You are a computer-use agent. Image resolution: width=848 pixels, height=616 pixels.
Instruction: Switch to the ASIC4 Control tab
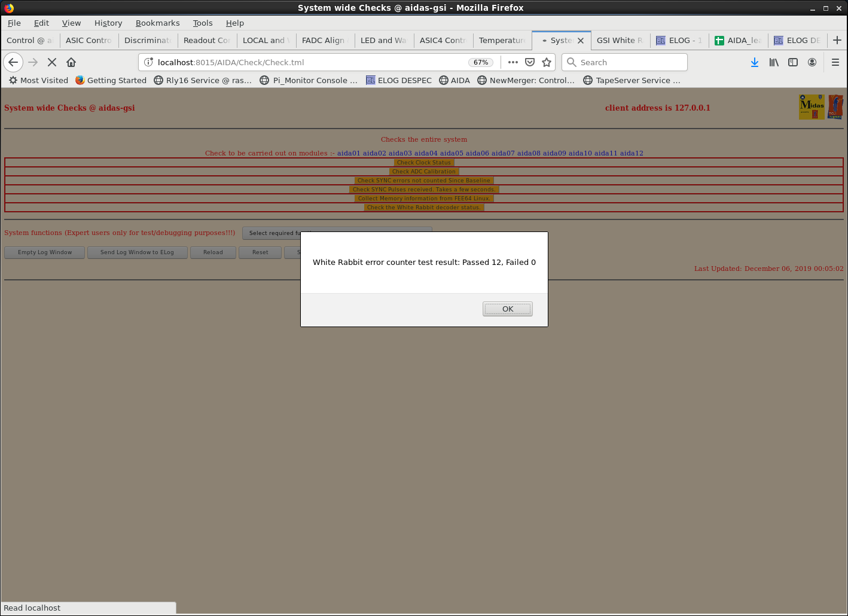(444, 40)
